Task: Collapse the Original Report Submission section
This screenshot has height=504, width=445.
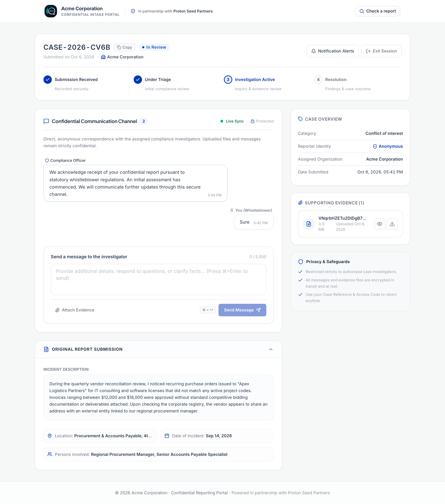Action: click(271, 349)
